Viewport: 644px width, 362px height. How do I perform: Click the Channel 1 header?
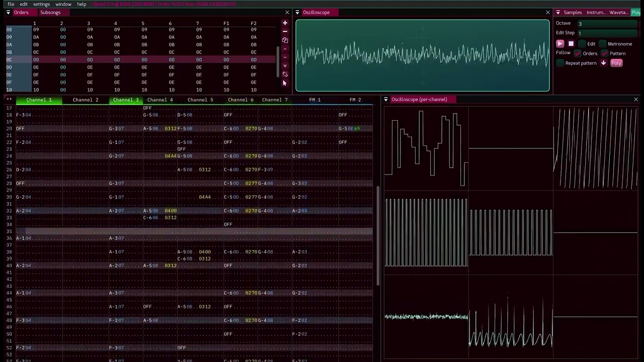coord(39,100)
